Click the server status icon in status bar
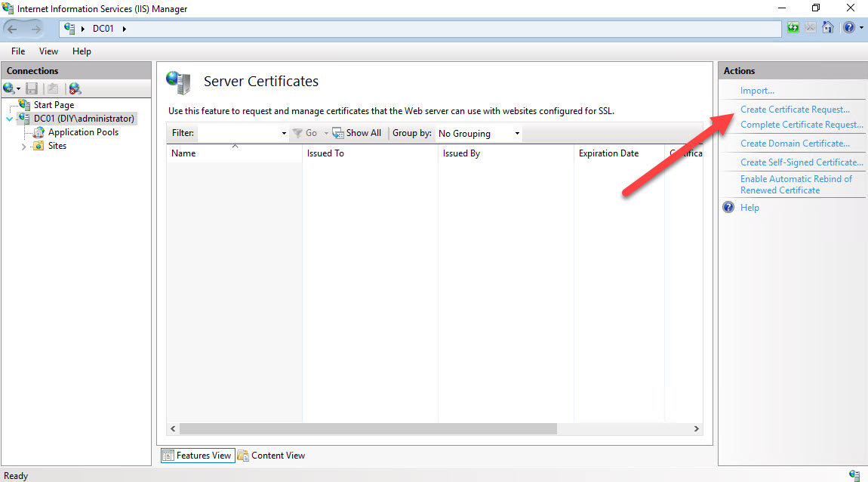 [854, 475]
